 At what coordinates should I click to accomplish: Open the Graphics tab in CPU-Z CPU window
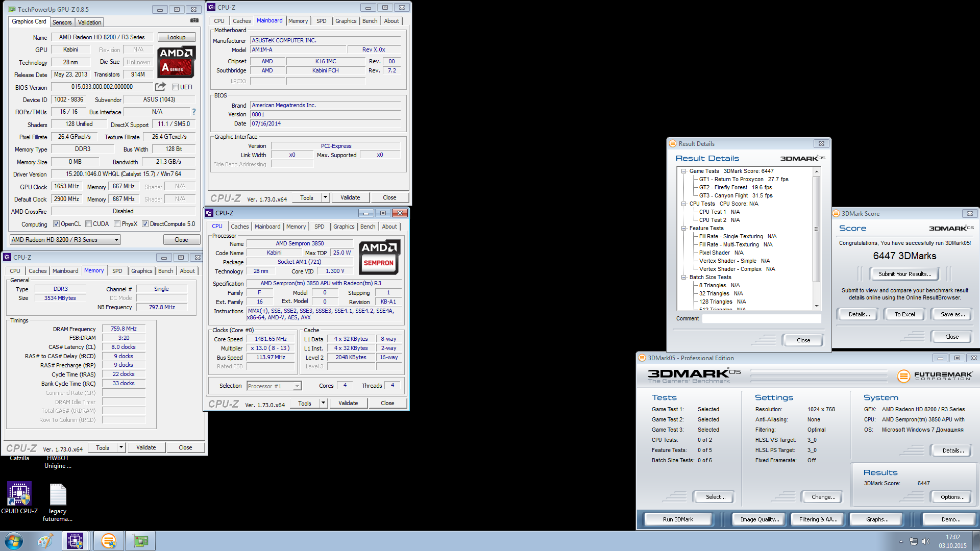point(344,227)
